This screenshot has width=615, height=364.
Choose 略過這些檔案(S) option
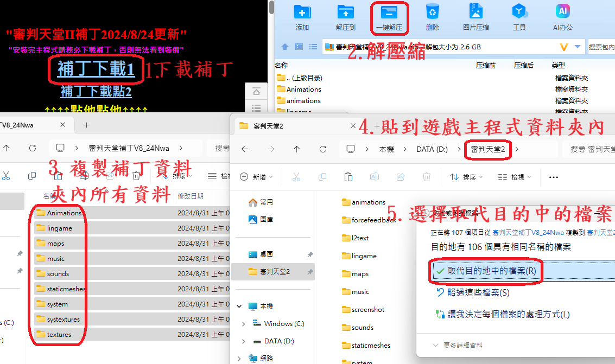point(473,293)
